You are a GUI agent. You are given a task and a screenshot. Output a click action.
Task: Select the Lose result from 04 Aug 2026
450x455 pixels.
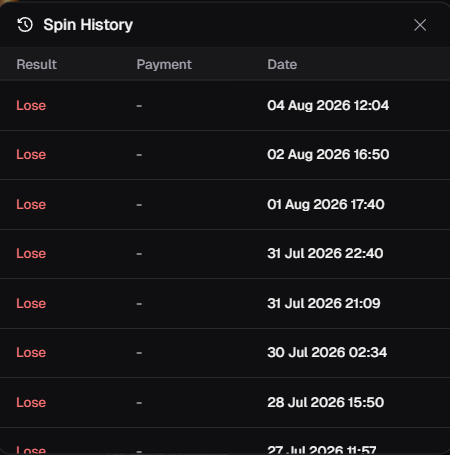click(x=31, y=106)
